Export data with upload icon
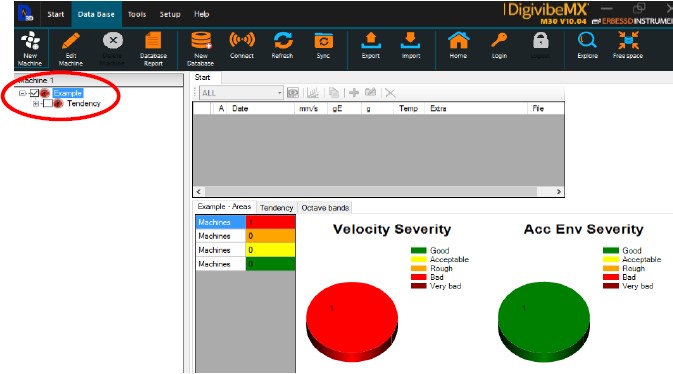Viewport: 673px width, 374px height. pos(371,45)
